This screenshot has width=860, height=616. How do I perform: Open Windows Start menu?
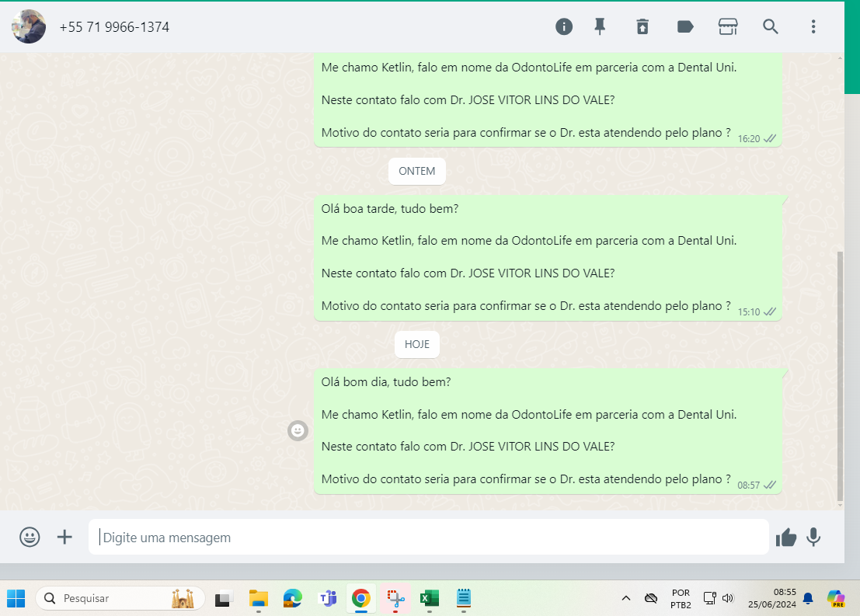tap(16, 598)
